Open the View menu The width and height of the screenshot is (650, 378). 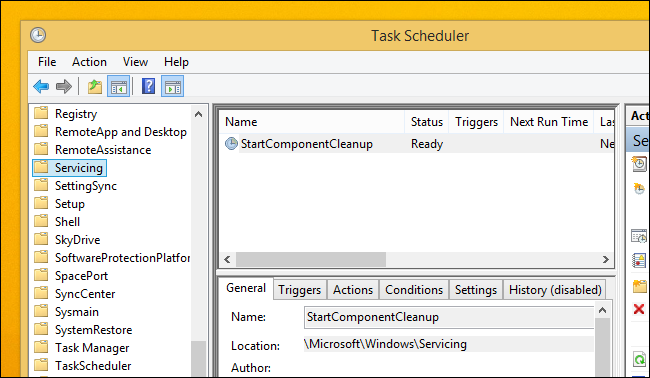click(135, 62)
